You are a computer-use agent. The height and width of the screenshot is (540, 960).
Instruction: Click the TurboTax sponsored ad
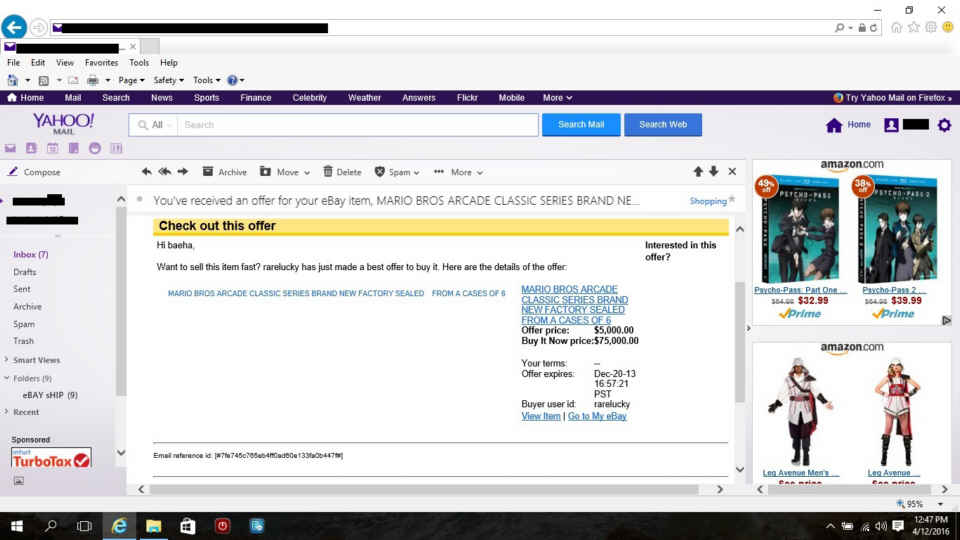tap(51, 459)
